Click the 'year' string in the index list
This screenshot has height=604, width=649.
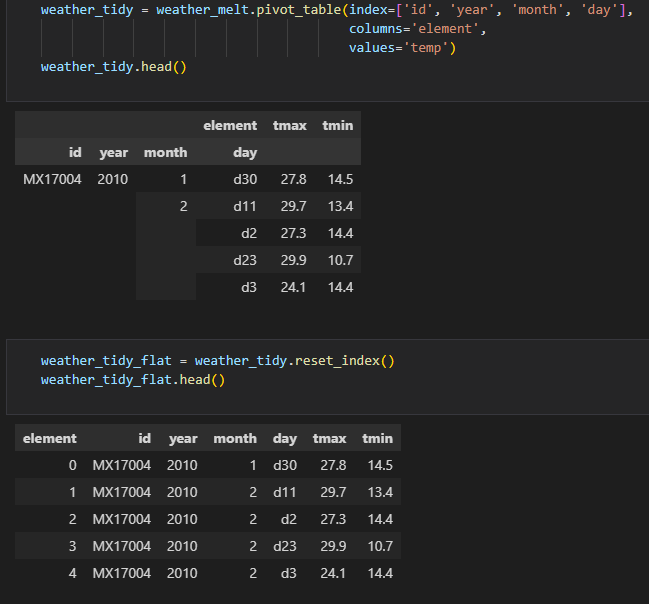pos(472,10)
